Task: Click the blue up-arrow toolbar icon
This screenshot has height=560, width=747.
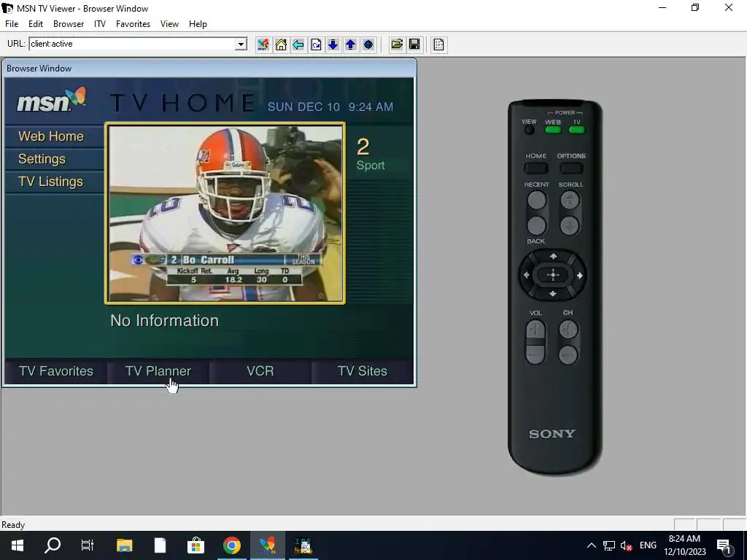Action: coord(351,44)
